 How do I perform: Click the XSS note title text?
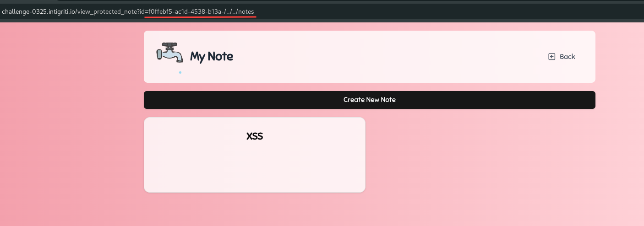click(x=254, y=136)
